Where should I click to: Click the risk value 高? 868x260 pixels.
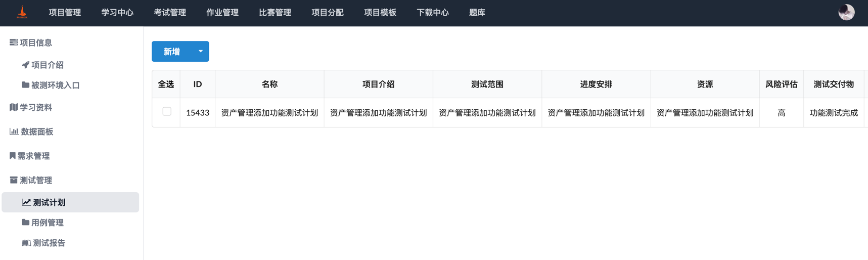coord(782,113)
